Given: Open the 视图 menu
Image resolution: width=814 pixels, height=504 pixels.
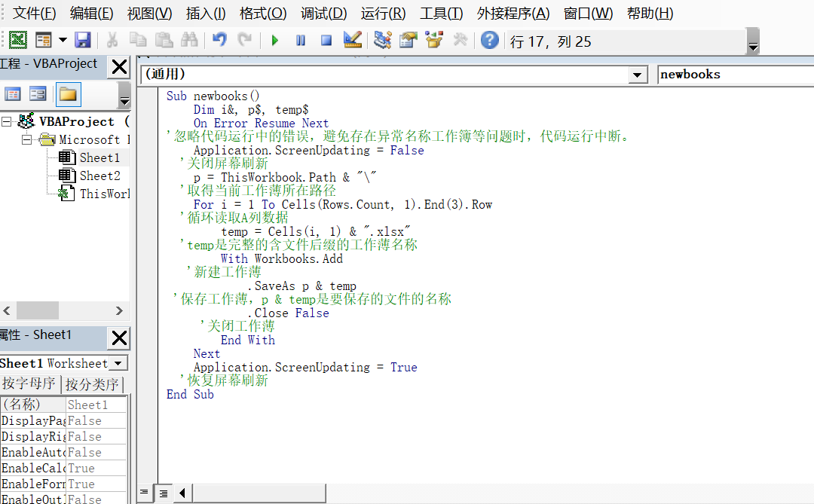Looking at the screenshot, I should (149, 14).
